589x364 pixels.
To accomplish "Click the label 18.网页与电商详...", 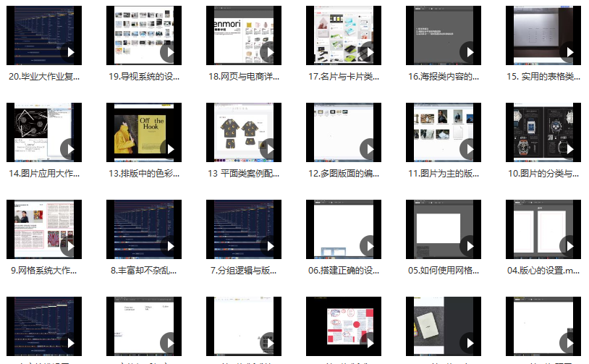I will pos(244,77).
